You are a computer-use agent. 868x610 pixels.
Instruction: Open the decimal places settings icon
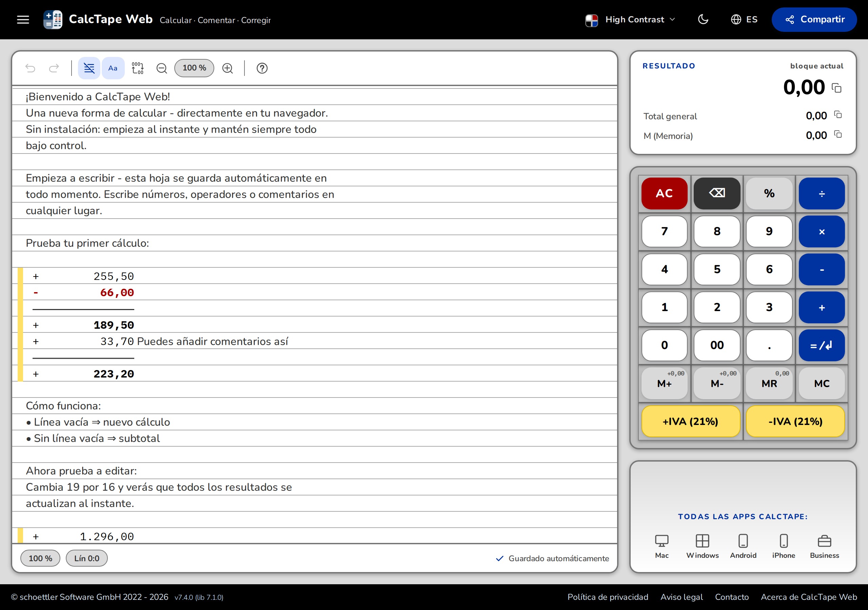coord(138,68)
